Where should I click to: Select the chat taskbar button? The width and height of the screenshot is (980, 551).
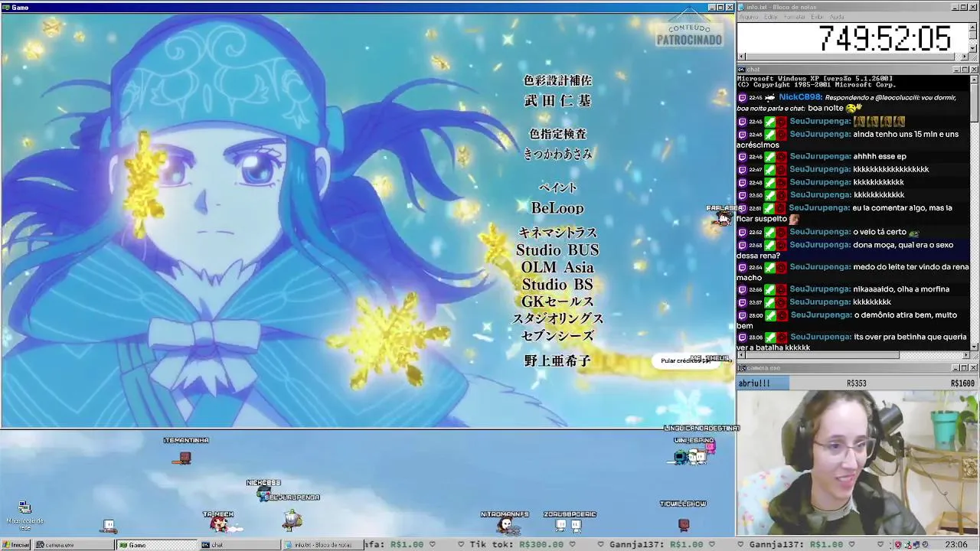click(240, 545)
